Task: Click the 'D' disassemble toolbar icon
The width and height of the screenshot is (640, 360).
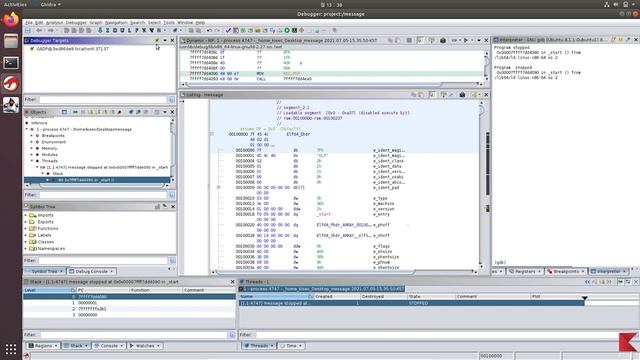Action: tap(115, 30)
